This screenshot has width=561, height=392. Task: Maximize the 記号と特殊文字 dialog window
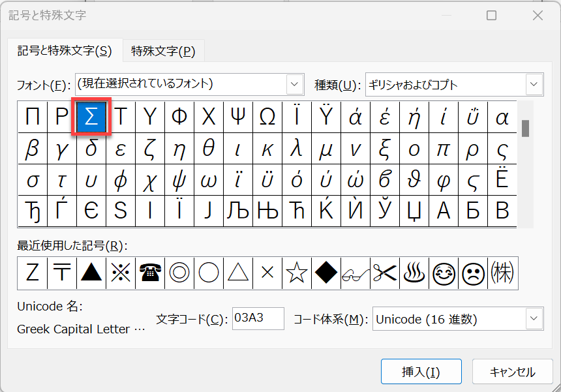pyautogui.click(x=492, y=16)
